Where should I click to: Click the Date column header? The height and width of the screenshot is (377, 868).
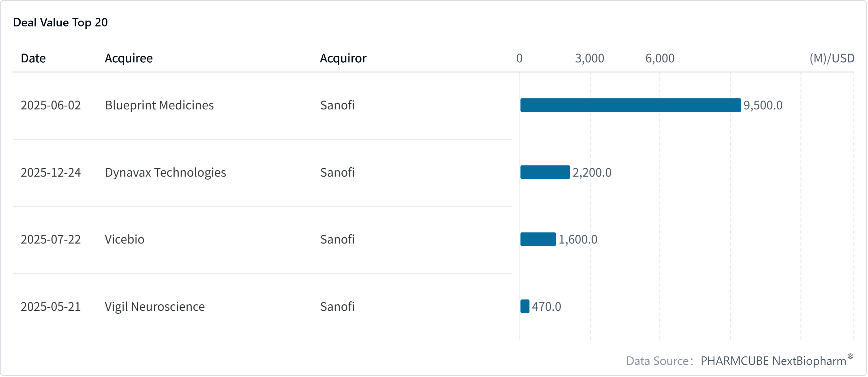pos(33,58)
